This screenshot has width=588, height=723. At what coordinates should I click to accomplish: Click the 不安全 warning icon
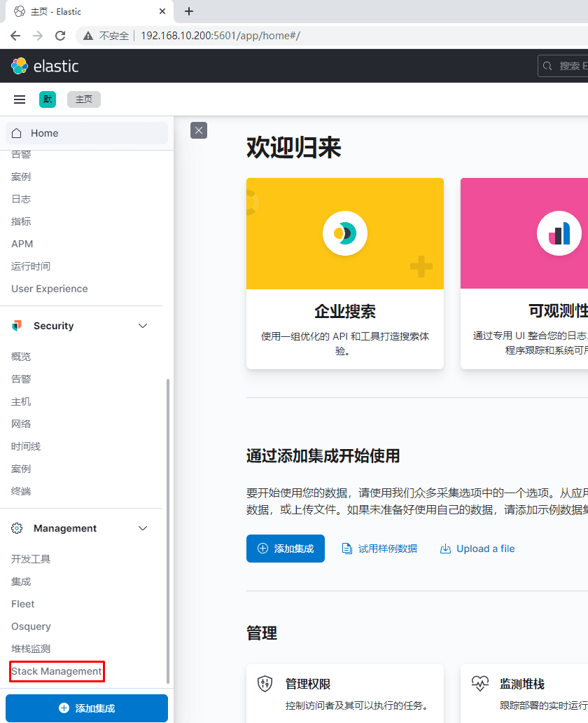coord(88,36)
